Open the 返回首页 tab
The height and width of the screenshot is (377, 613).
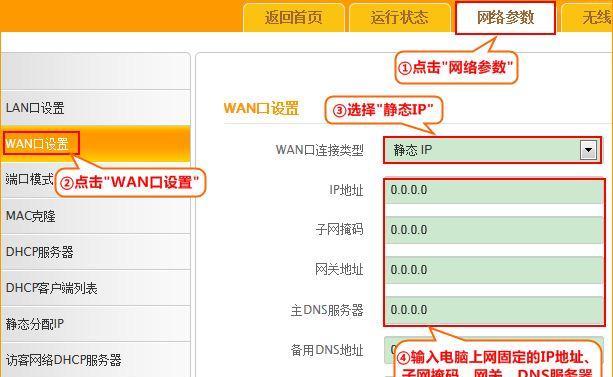click(x=294, y=18)
